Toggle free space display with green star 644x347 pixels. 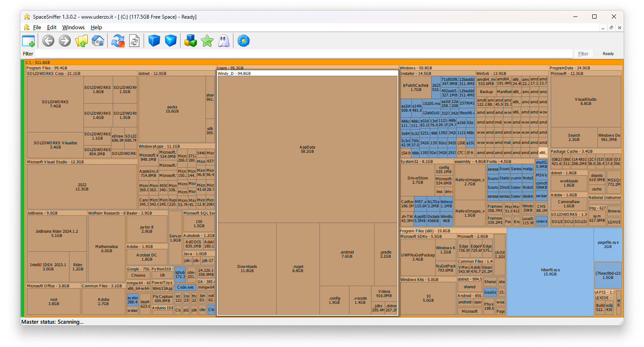tap(207, 41)
